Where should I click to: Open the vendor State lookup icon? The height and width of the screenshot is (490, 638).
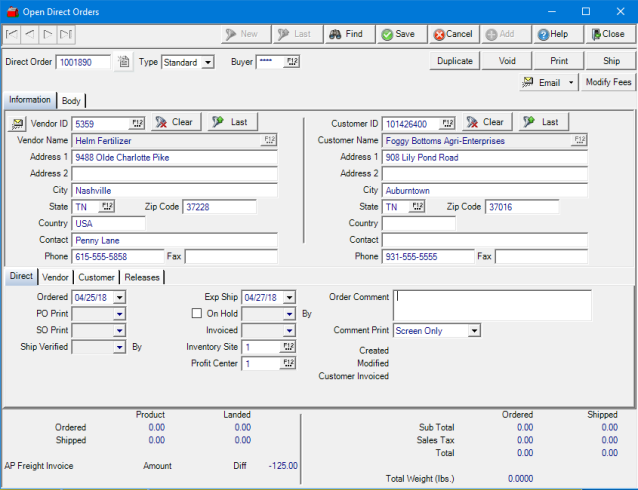coord(107,207)
